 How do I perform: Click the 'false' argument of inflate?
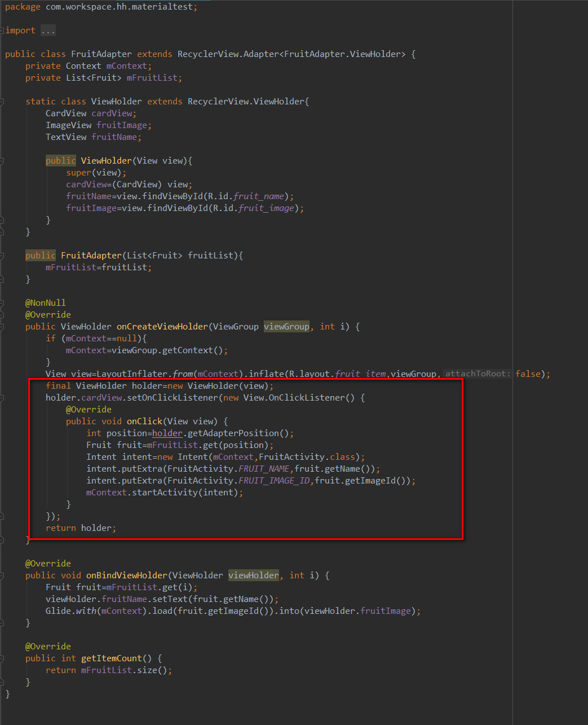click(x=528, y=374)
